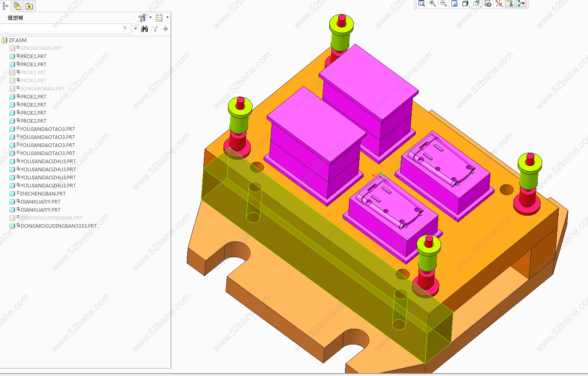The image size is (588, 376).
Task: Click the part icon beside DINGMOBAN.PRT
Action: tap(12, 48)
